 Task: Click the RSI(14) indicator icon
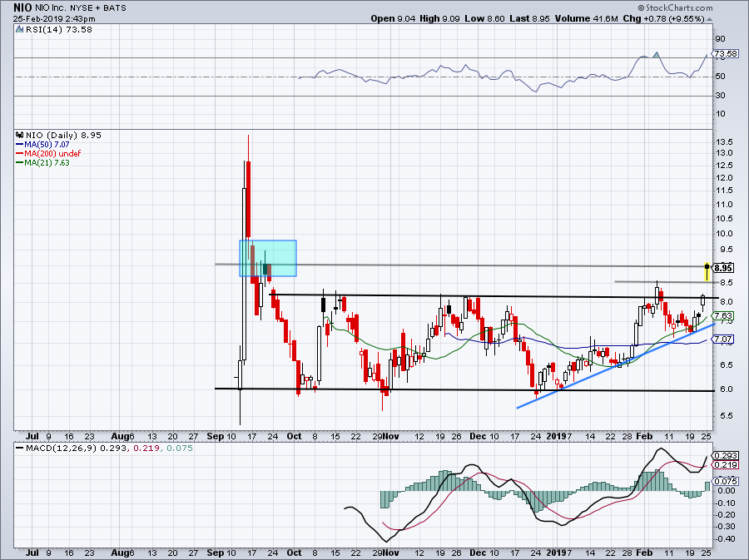pyautogui.click(x=20, y=29)
